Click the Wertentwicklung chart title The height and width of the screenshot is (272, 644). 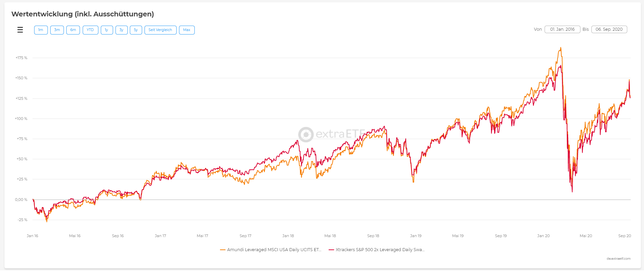[83, 14]
